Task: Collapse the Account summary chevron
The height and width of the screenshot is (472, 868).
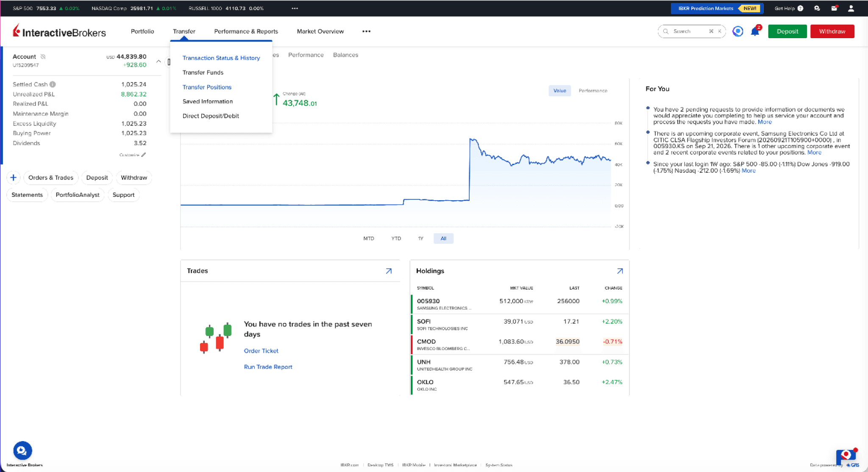Action: (159, 61)
